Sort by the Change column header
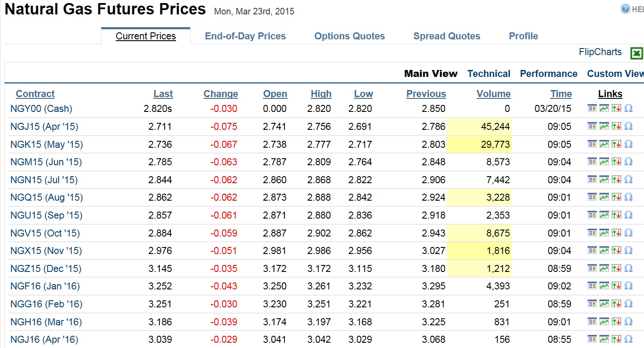 (221, 94)
